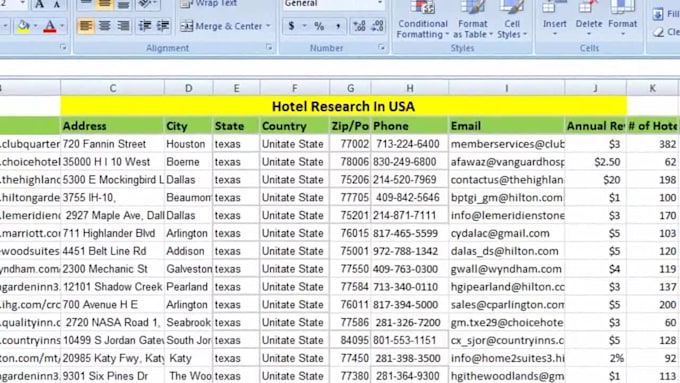Apply Percent Style

click(x=319, y=26)
